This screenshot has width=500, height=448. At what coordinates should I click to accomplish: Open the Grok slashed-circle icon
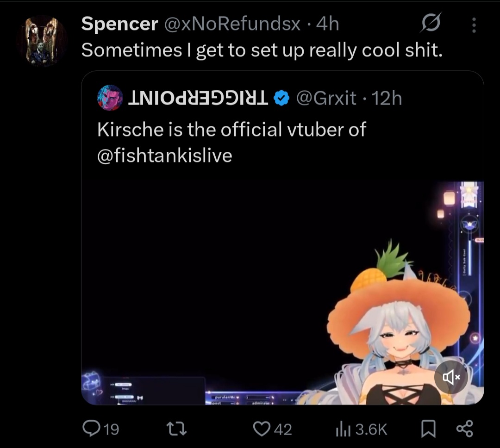coord(430,23)
